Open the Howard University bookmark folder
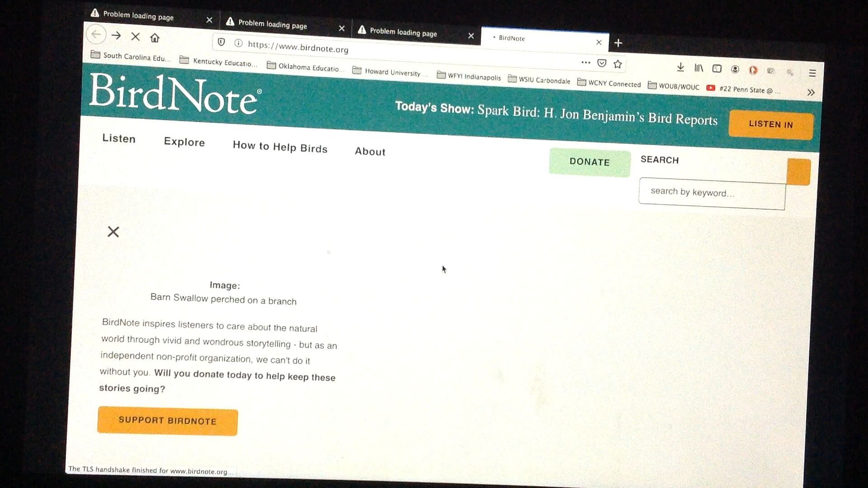The height and width of the screenshot is (488, 868). [390, 72]
